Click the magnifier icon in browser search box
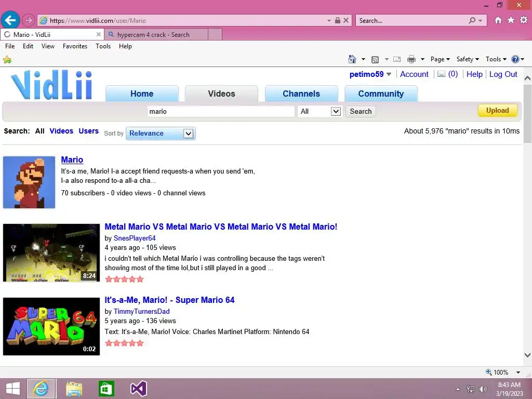532x399 pixels. [472, 20]
